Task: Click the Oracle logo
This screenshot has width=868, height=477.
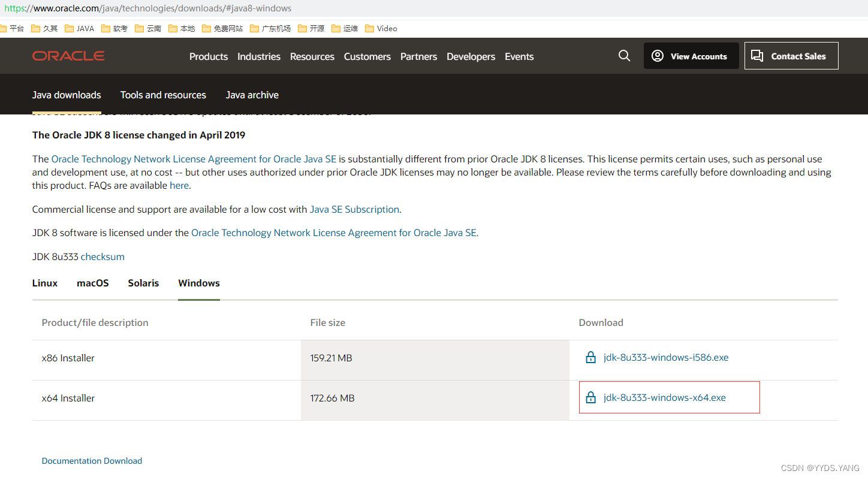Action: [68, 56]
